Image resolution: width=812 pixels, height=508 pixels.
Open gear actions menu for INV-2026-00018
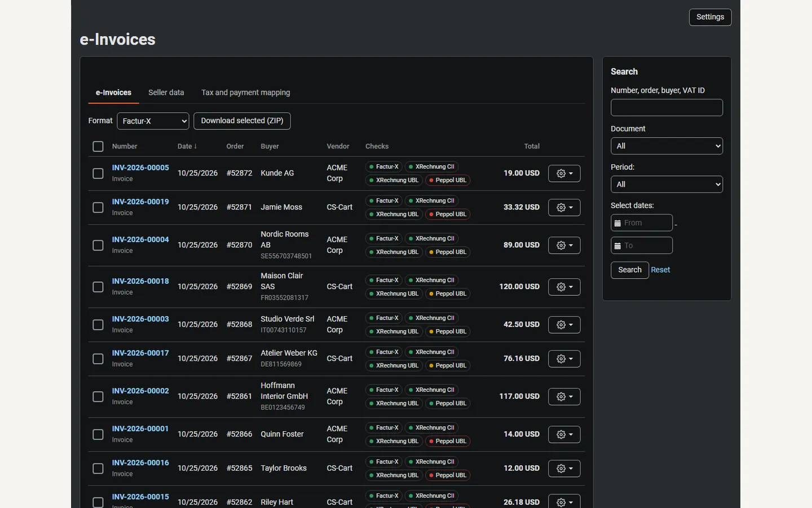coord(564,287)
